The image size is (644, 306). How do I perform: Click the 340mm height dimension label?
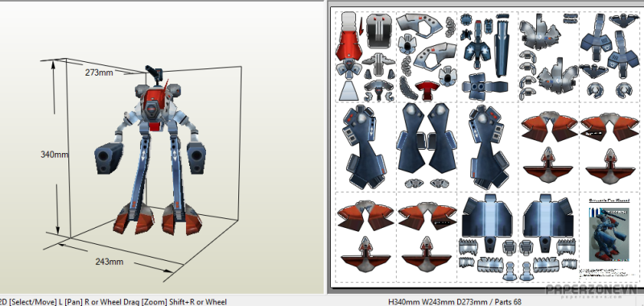coord(54,155)
